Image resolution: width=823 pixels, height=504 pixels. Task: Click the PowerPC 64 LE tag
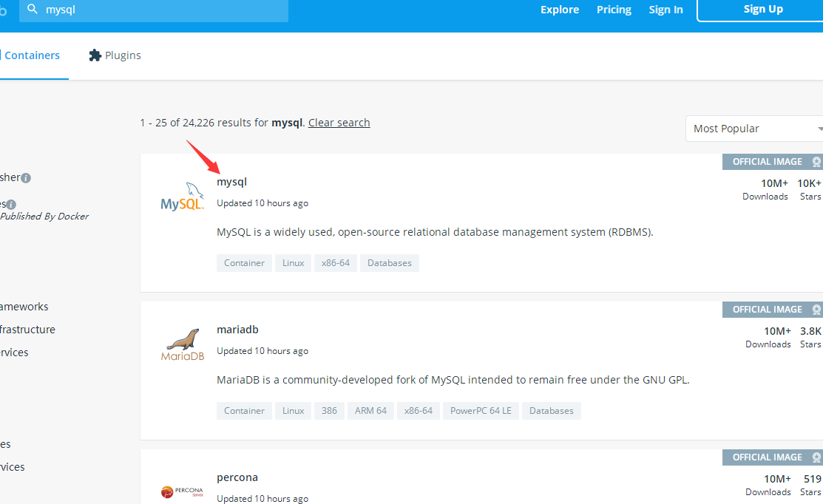point(481,411)
